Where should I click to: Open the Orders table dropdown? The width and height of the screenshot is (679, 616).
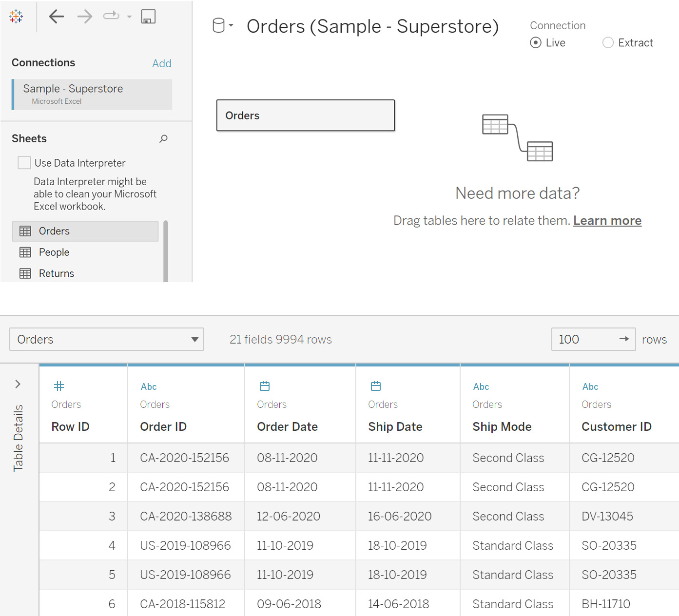[107, 339]
